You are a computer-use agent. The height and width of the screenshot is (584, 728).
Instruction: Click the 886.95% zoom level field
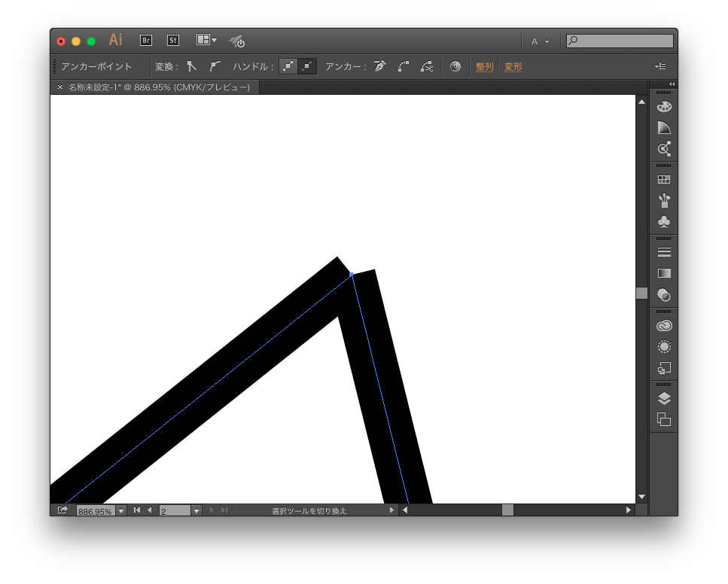[95, 511]
